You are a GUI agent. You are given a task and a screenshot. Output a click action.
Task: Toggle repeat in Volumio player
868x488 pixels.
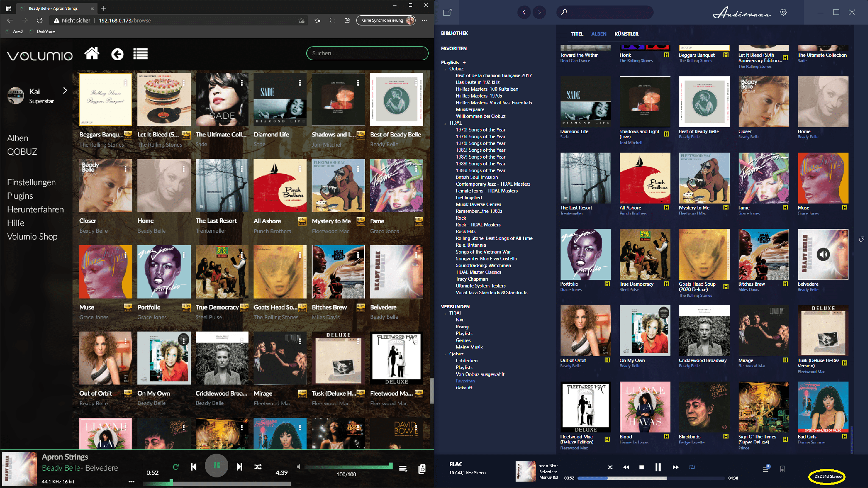(x=176, y=466)
